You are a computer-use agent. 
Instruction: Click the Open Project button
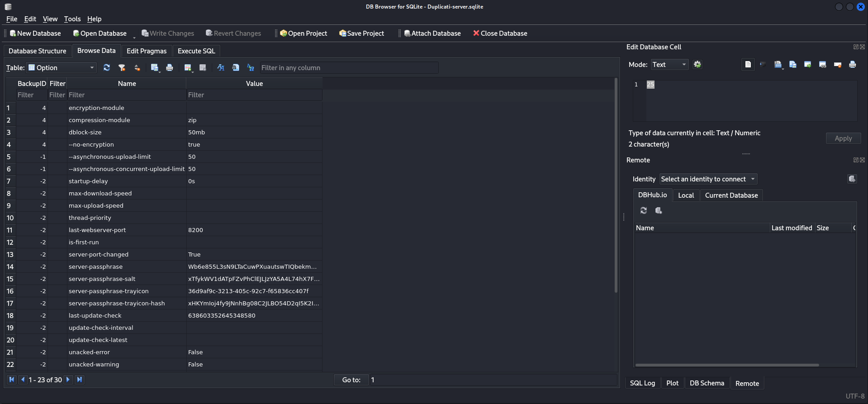click(304, 33)
